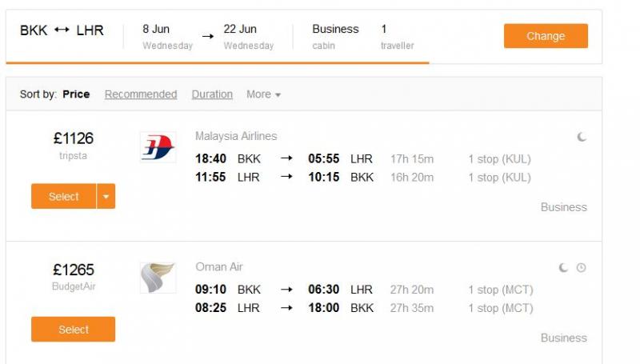Click arrow of the 18:40 BKK outbound flight
This screenshot has width=640, height=364.
click(286, 158)
